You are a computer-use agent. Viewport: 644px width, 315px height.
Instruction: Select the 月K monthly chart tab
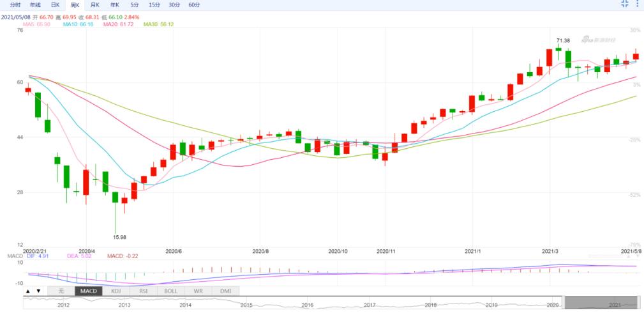[95, 5]
